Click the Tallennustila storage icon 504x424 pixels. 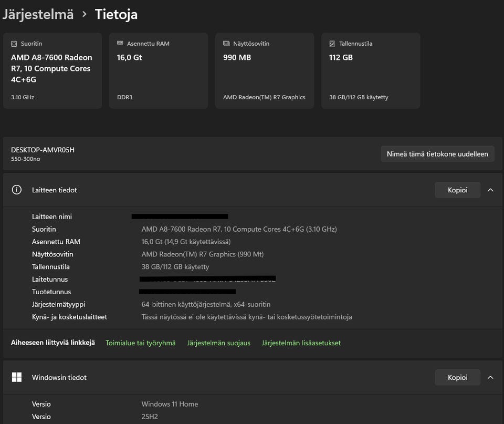[x=332, y=44]
